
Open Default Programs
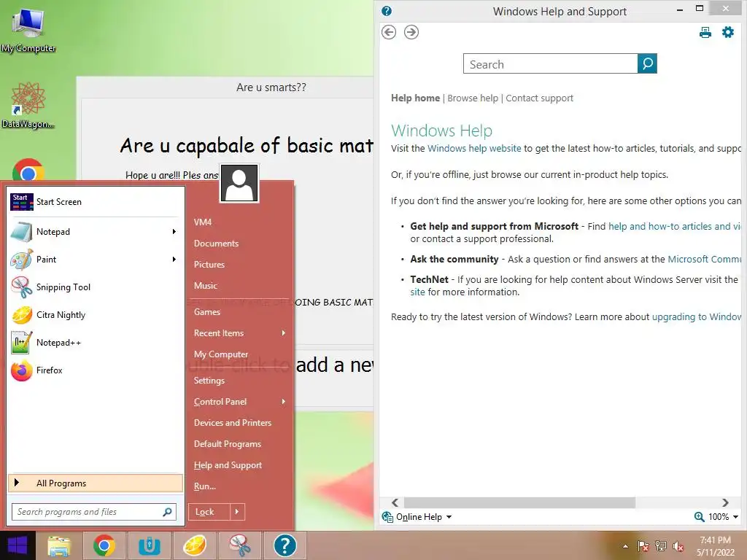coord(228,444)
